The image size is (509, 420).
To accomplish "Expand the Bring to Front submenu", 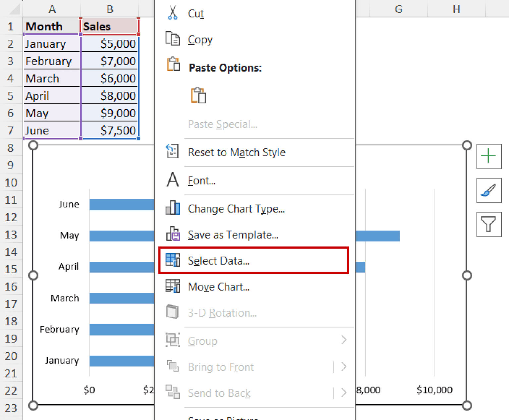I will click(x=344, y=367).
